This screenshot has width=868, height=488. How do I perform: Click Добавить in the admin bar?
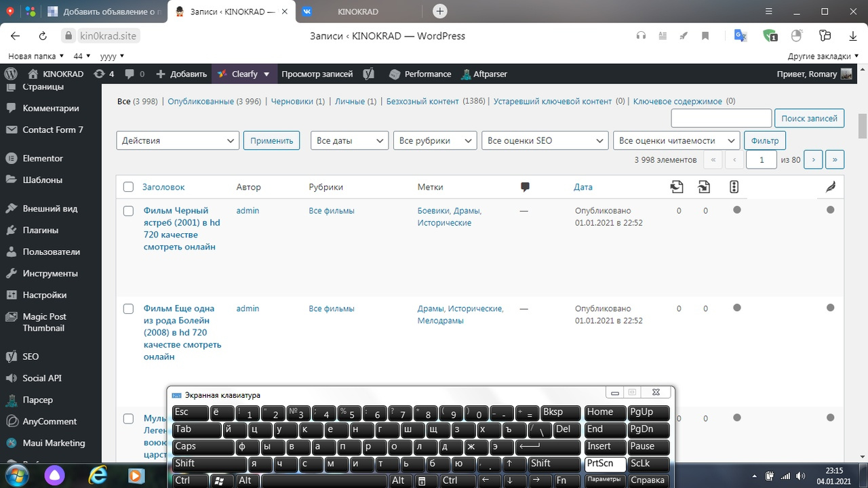(x=181, y=74)
